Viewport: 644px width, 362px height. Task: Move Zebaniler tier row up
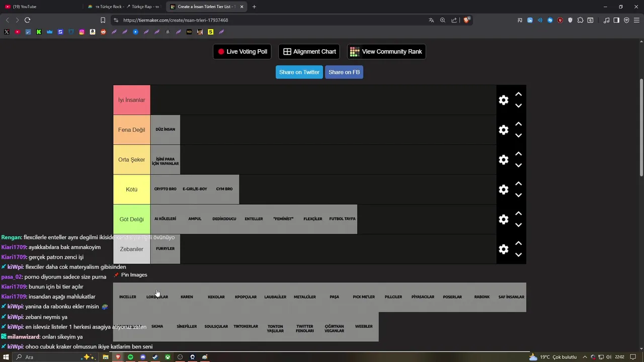518,243
